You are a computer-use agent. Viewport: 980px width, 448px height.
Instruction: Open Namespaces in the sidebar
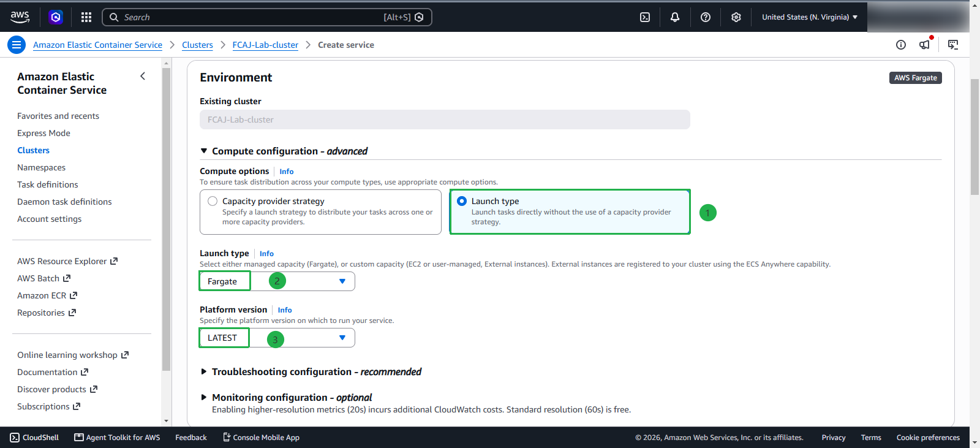[x=41, y=167]
